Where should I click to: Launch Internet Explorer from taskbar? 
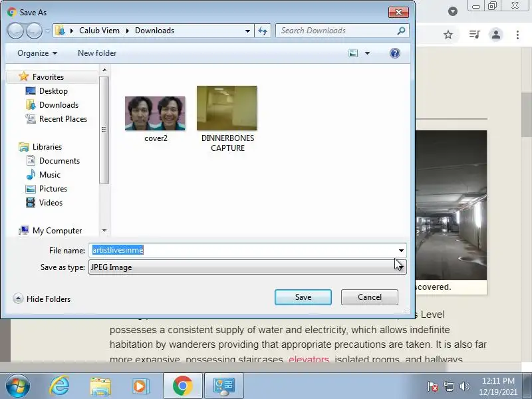59,386
